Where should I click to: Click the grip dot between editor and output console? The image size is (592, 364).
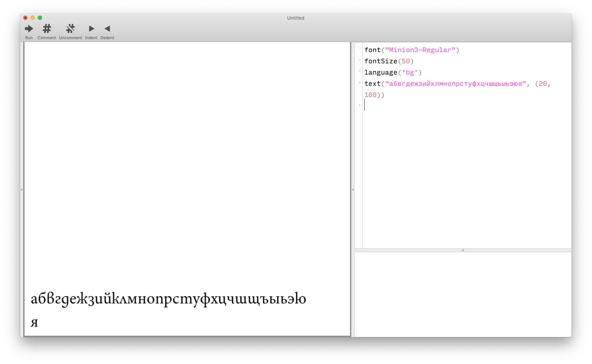click(463, 250)
